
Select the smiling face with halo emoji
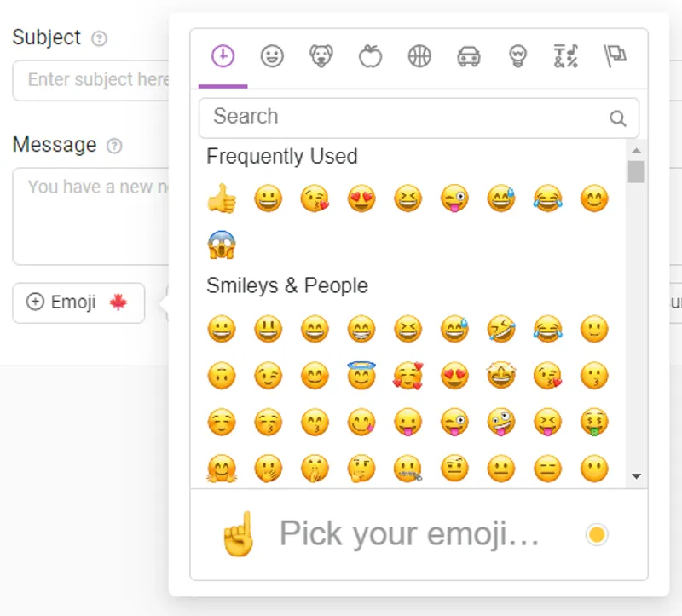(361, 375)
